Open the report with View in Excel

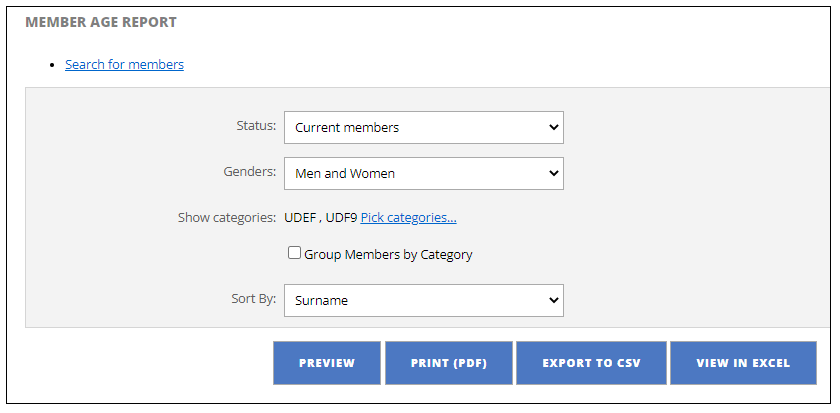[x=743, y=363]
